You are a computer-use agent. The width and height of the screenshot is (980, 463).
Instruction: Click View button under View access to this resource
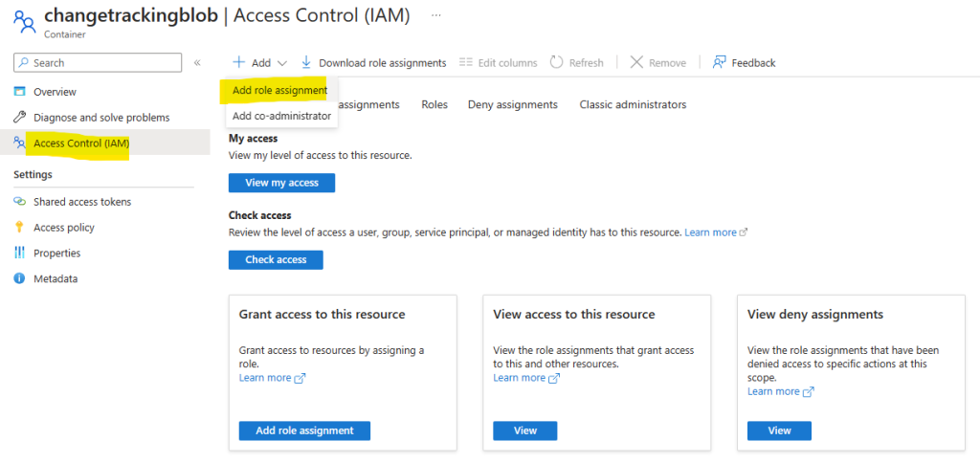525,430
